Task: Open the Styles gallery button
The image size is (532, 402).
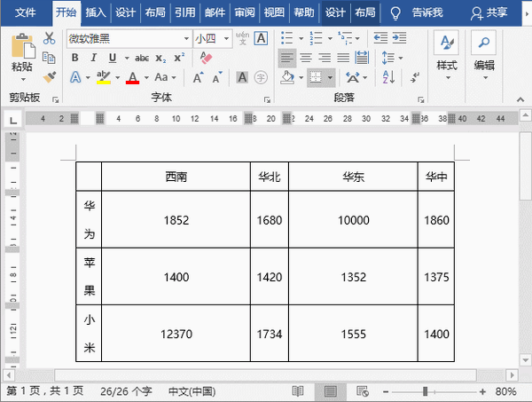Action: point(446,52)
